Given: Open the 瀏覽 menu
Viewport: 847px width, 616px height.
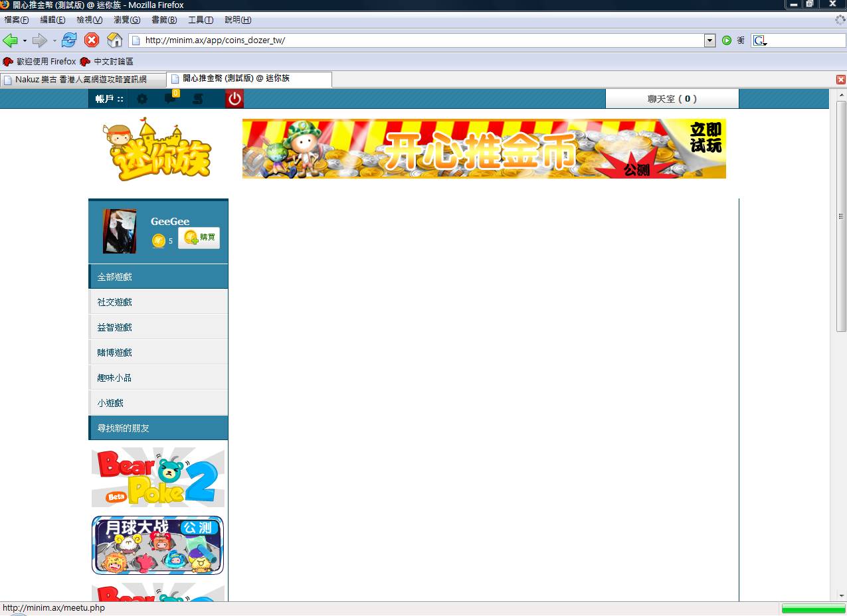Looking at the screenshot, I should tap(127, 20).
